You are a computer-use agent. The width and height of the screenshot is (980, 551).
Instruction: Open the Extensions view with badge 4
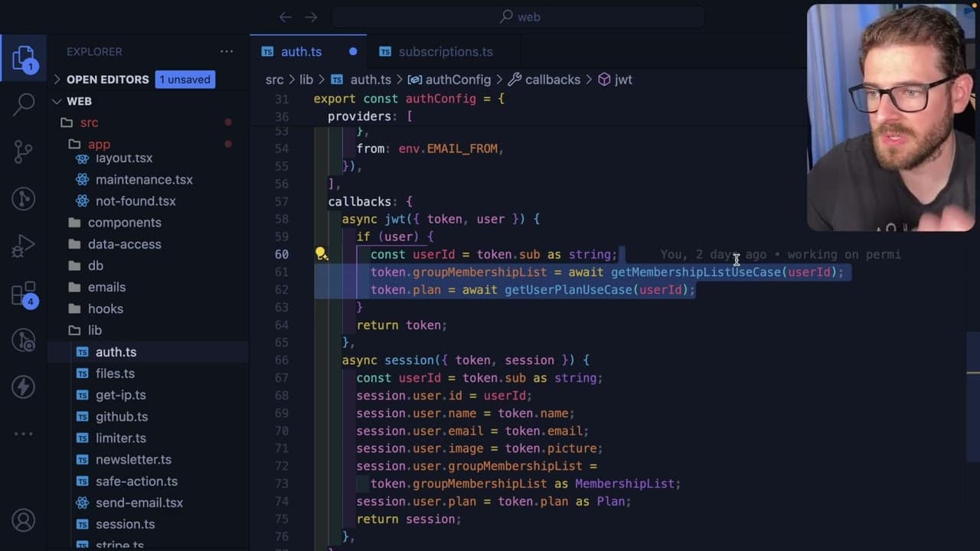coord(23,293)
